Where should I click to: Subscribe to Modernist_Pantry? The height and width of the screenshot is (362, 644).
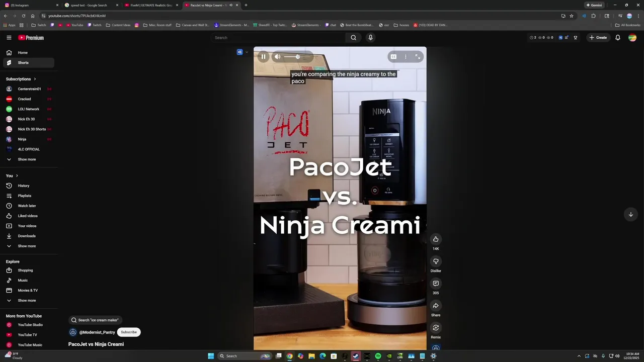coord(129,332)
